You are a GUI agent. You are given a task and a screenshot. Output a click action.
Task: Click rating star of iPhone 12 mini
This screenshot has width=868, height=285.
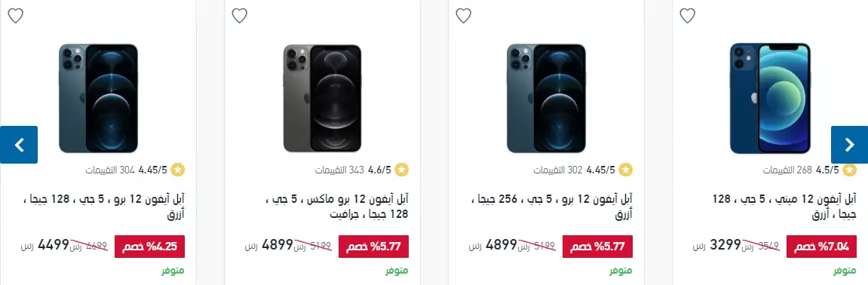[849, 170]
